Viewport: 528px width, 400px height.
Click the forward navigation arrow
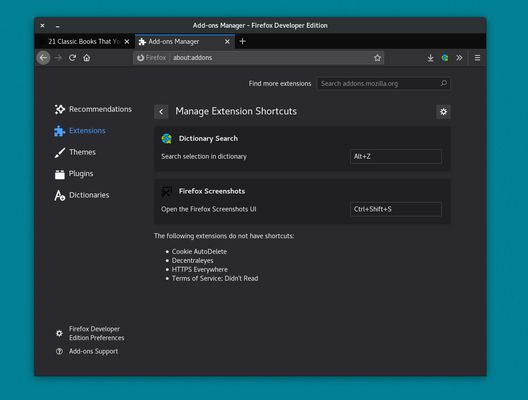click(58, 58)
